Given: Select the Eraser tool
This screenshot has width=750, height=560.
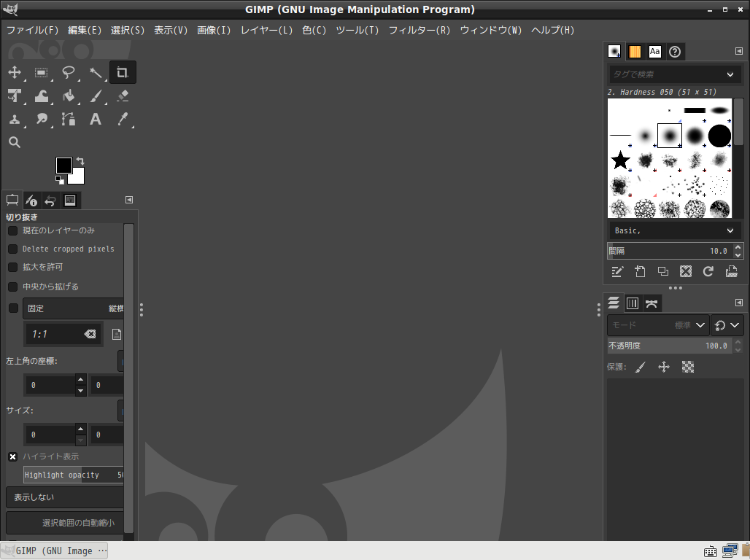Looking at the screenshot, I should click(123, 96).
